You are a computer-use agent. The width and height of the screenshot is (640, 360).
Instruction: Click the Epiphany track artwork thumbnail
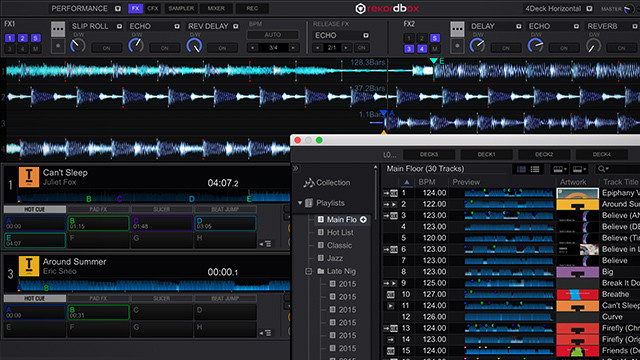(x=577, y=193)
